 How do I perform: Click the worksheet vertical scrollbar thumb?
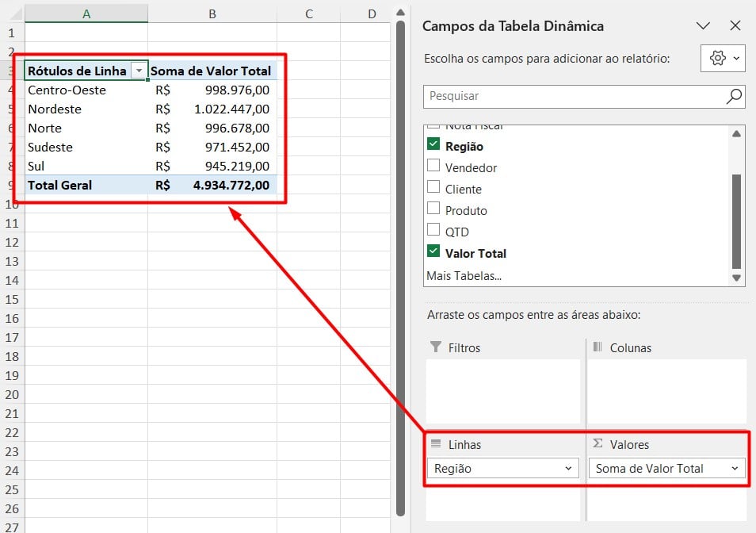point(400,268)
